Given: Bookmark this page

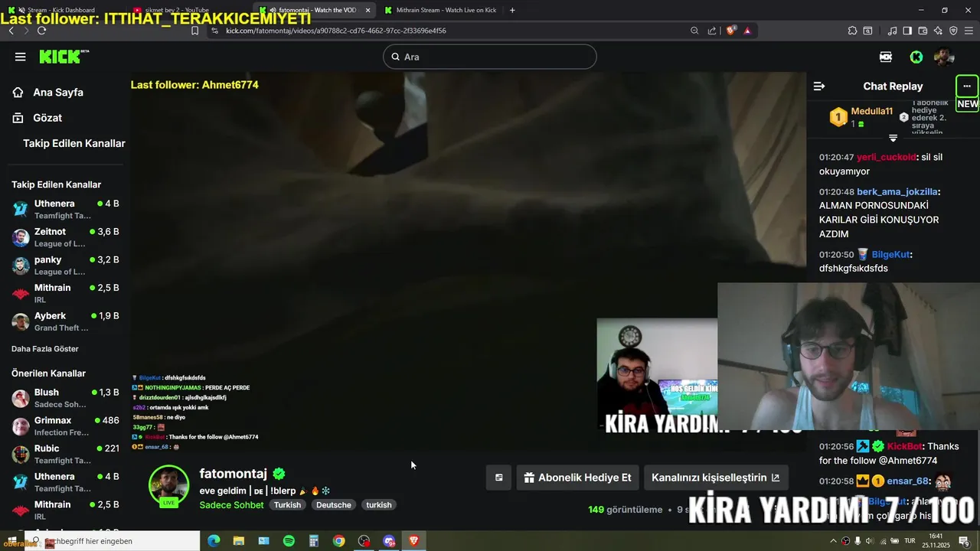Looking at the screenshot, I should point(194,31).
